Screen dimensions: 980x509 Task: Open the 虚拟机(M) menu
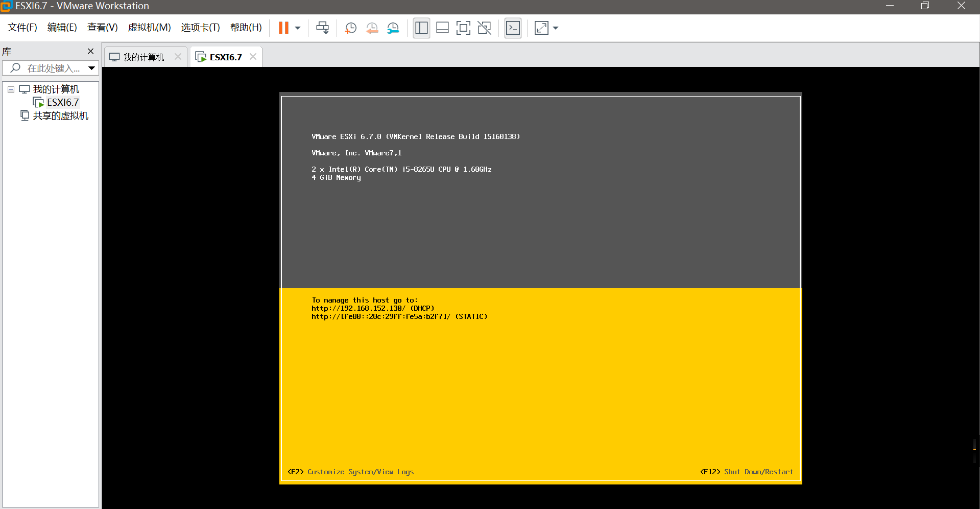point(149,28)
